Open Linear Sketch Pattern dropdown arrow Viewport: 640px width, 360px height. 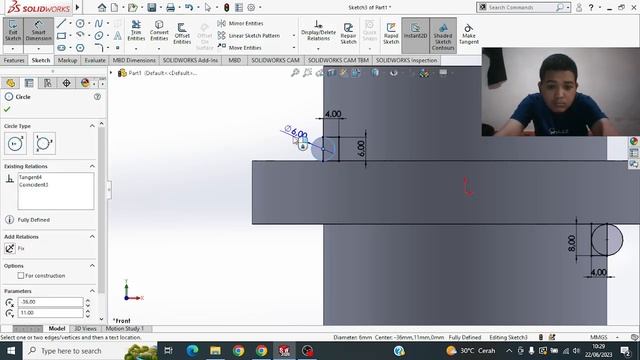pyautogui.click(x=293, y=36)
